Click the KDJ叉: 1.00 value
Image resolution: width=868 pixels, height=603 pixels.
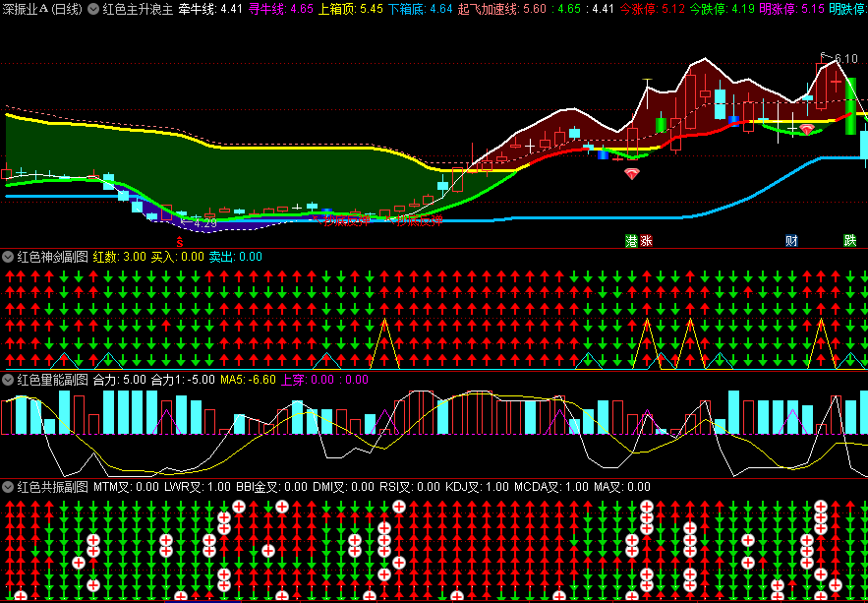[x=477, y=487]
